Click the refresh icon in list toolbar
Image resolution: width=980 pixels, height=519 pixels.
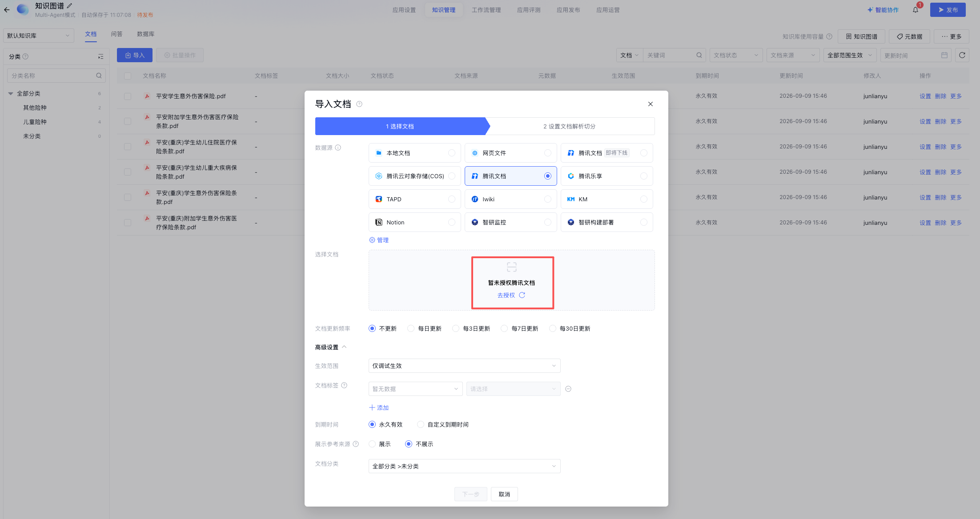click(x=962, y=55)
